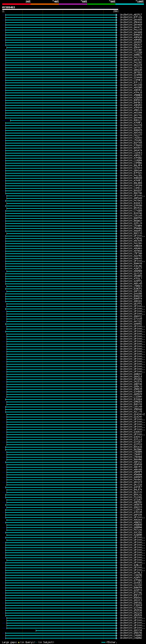This screenshot has width=146, height=644.
Task: Click label UniRef100_A8P212
Action: 131,462
